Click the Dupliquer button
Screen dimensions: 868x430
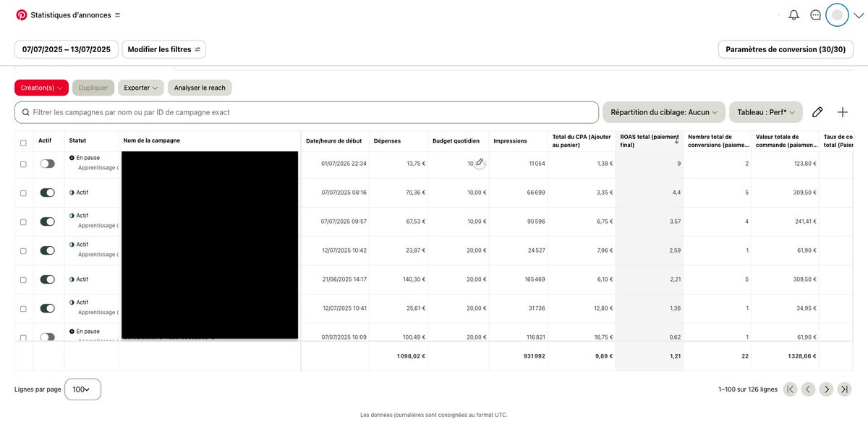[93, 88]
